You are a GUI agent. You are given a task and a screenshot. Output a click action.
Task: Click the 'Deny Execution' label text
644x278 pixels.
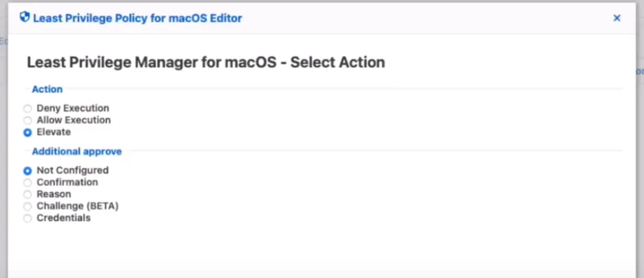tap(73, 108)
